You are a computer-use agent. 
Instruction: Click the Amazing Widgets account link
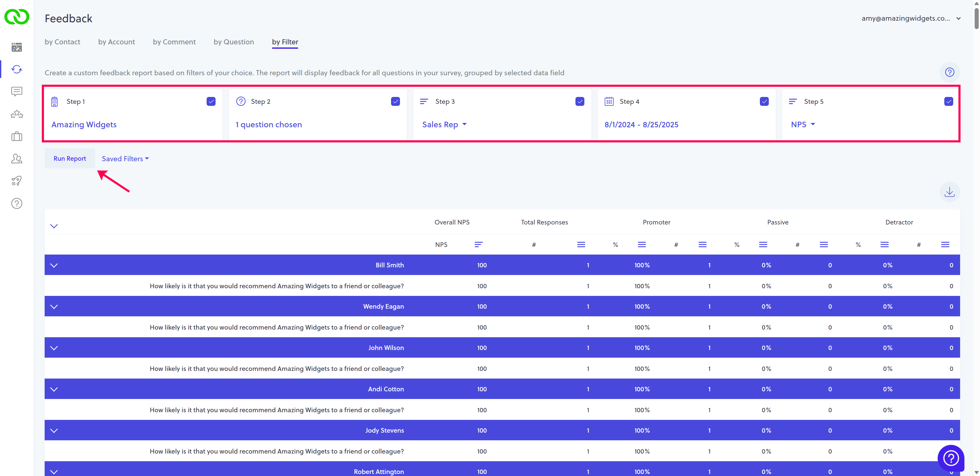(x=84, y=125)
